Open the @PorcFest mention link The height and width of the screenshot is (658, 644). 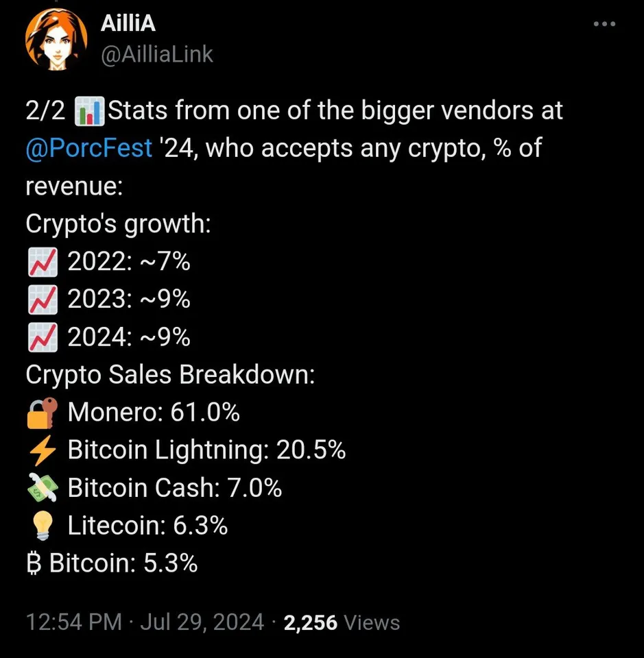click(88, 147)
